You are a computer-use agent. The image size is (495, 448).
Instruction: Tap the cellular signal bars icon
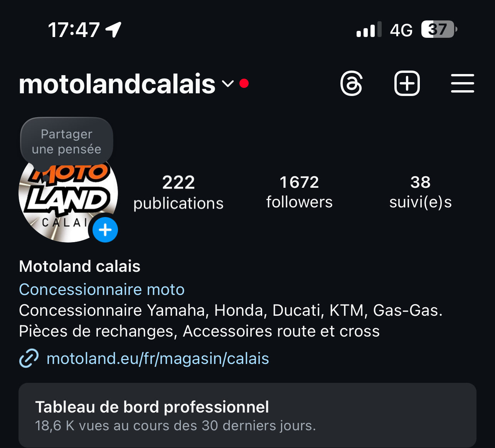369,30
